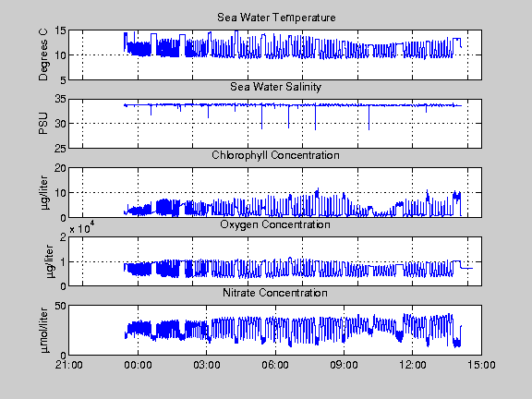The image size is (532, 399).
Task: Click the 06:00 time tick label
Action: click(275, 365)
